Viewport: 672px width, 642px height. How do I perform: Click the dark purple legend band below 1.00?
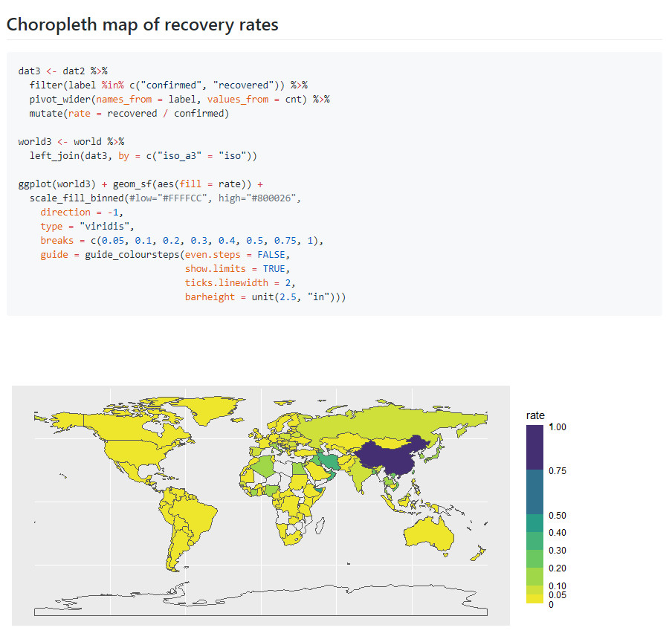click(534, 448)
